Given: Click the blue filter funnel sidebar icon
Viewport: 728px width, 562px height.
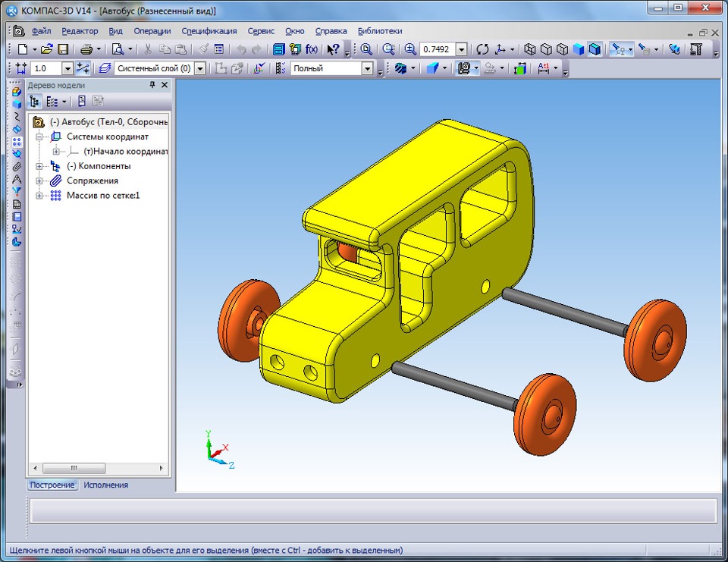Looking at the screenshot, I should click(17, 191).
